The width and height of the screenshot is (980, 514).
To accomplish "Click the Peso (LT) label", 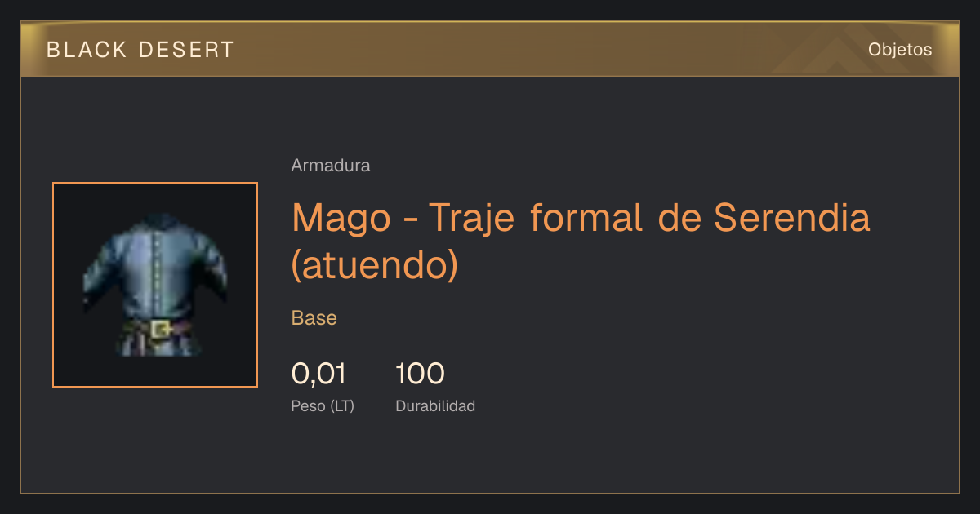I will pyautogui.click(x=323, y=406).
